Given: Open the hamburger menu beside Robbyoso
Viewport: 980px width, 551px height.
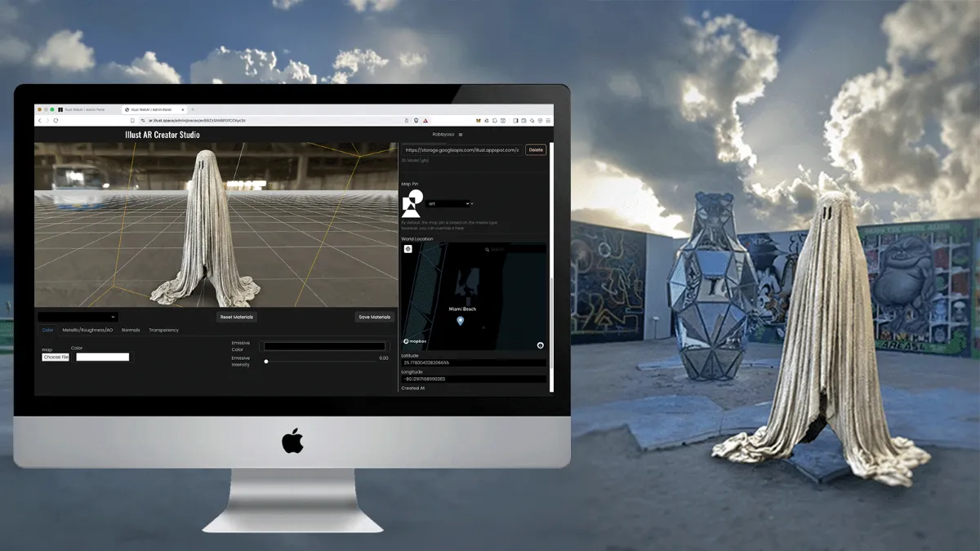Looking at the screenshot, I should (461, 135).
